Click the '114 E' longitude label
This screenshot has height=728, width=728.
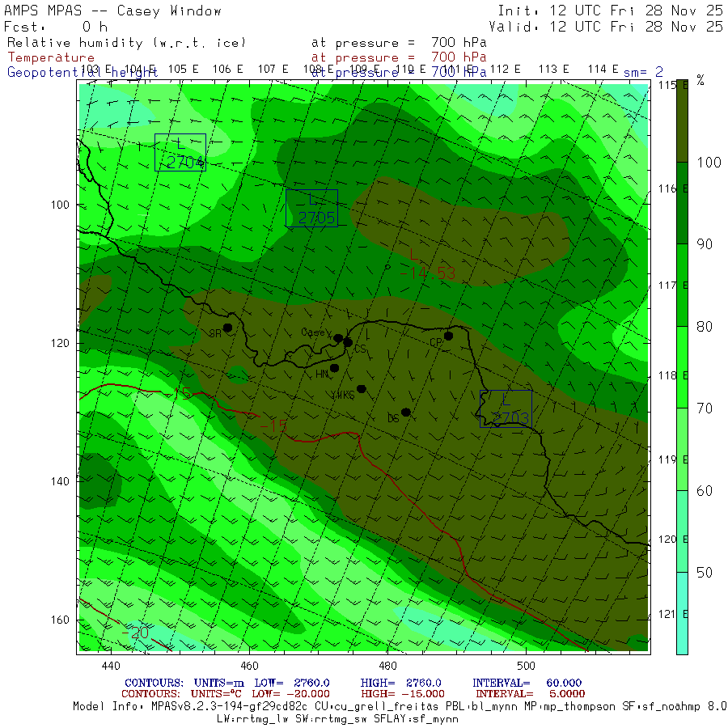point(603,70)
